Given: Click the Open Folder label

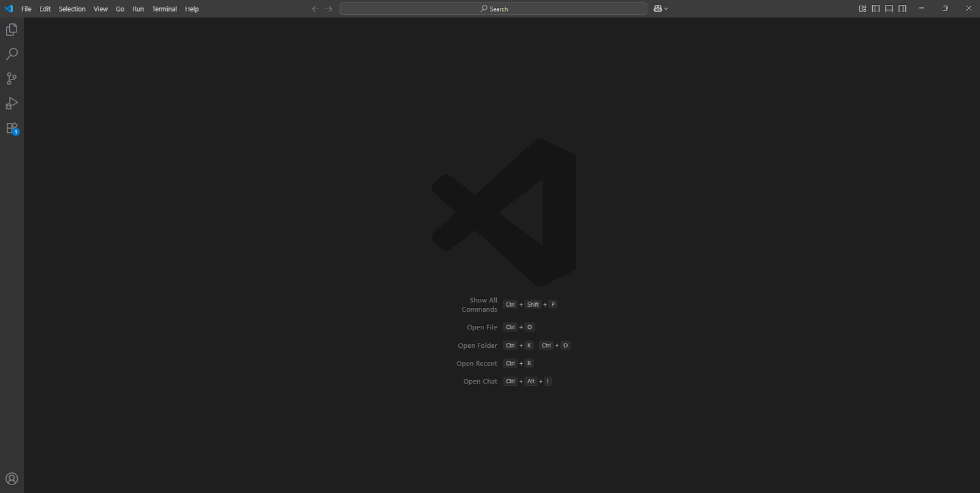Looking at the screenshot, I should pos(478,346).
